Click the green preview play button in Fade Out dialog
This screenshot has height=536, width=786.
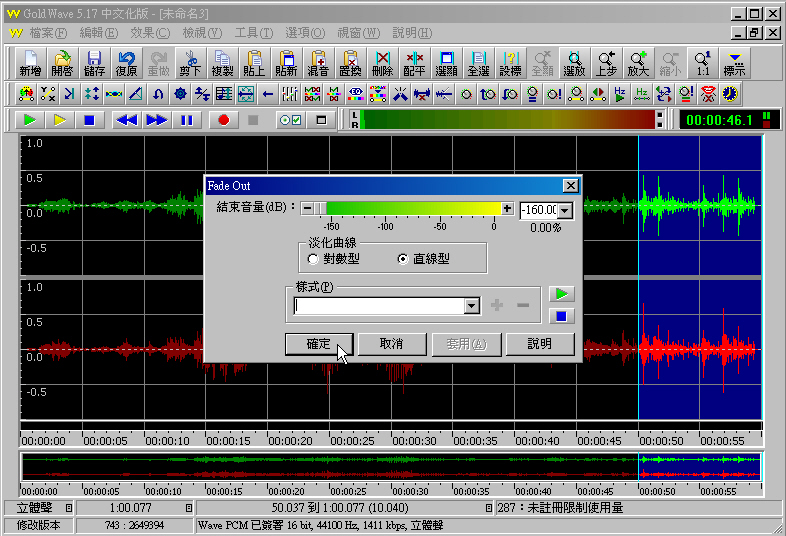(x=562, y=295)
